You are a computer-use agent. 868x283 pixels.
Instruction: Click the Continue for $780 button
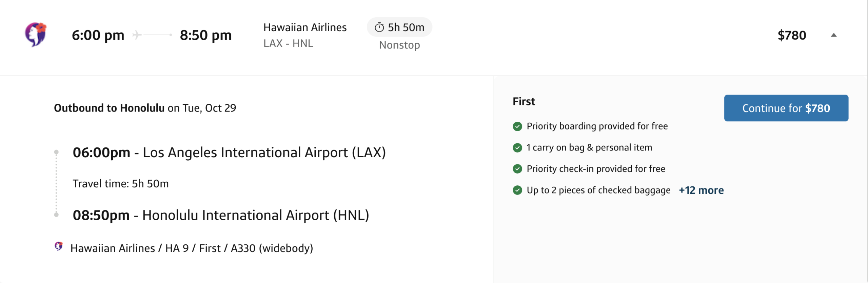(786, 108)
